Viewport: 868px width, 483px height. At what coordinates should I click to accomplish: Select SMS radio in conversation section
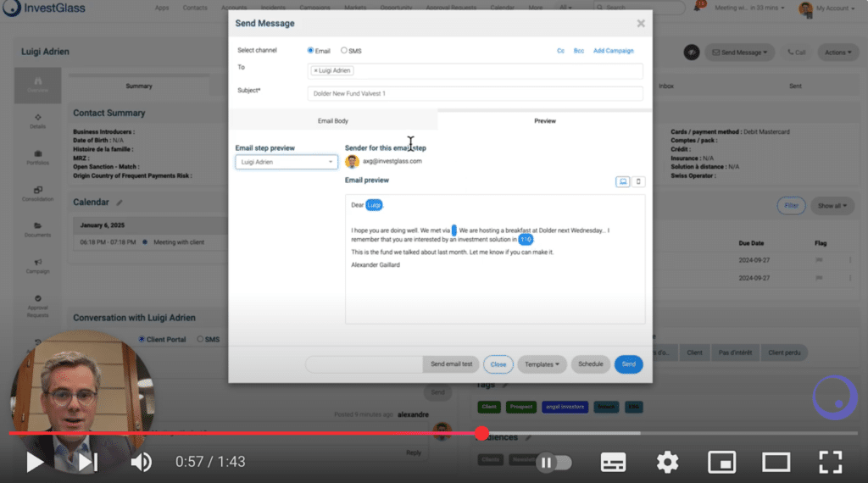200,339
